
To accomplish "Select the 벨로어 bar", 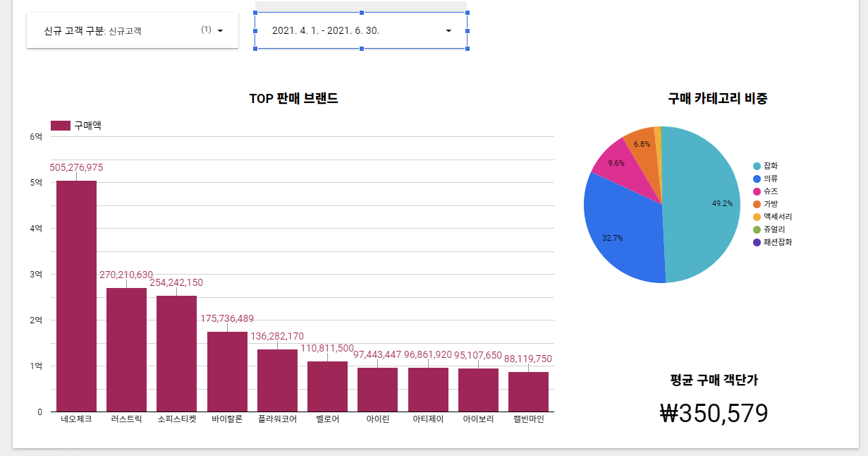I will click(x=327, y=386).
